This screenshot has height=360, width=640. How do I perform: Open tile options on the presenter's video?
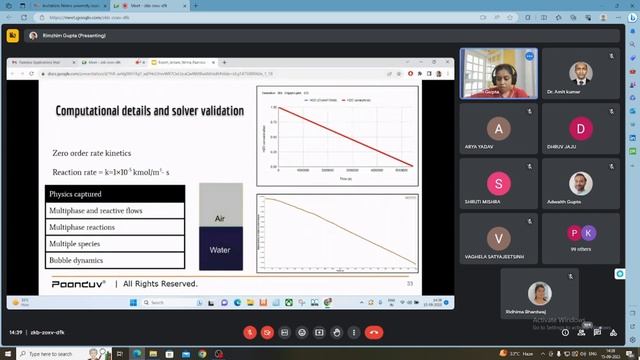click(x=529, y=56)
